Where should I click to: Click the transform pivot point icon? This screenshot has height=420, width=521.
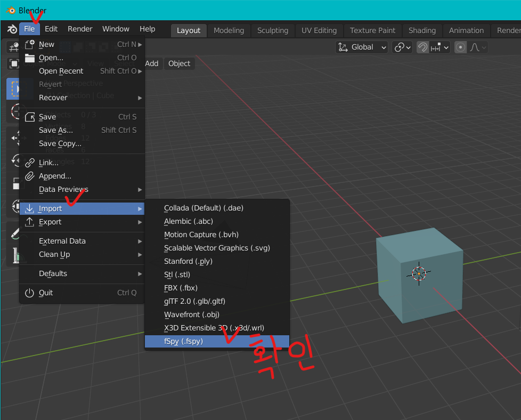coord(399,47)
